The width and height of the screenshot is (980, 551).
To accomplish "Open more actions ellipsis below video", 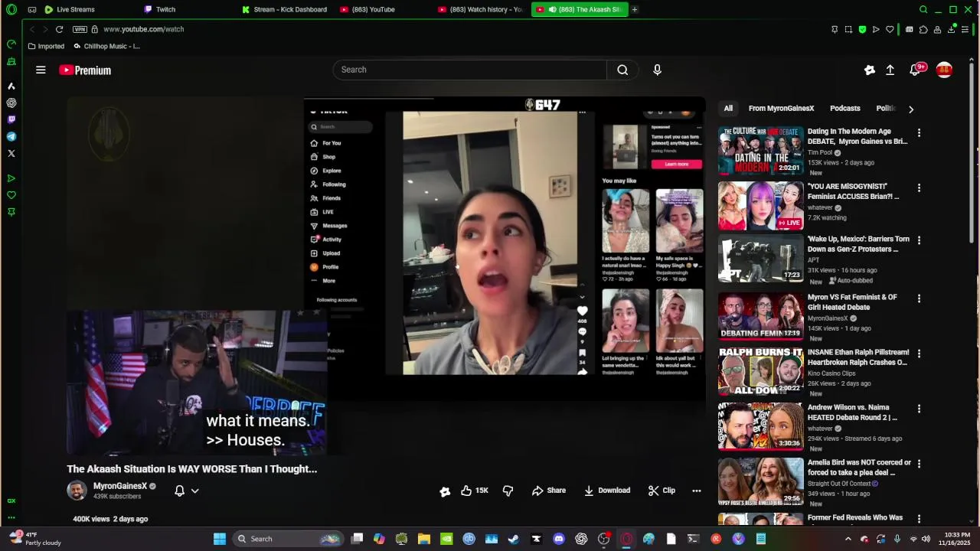I will click(x=697, y=491).
